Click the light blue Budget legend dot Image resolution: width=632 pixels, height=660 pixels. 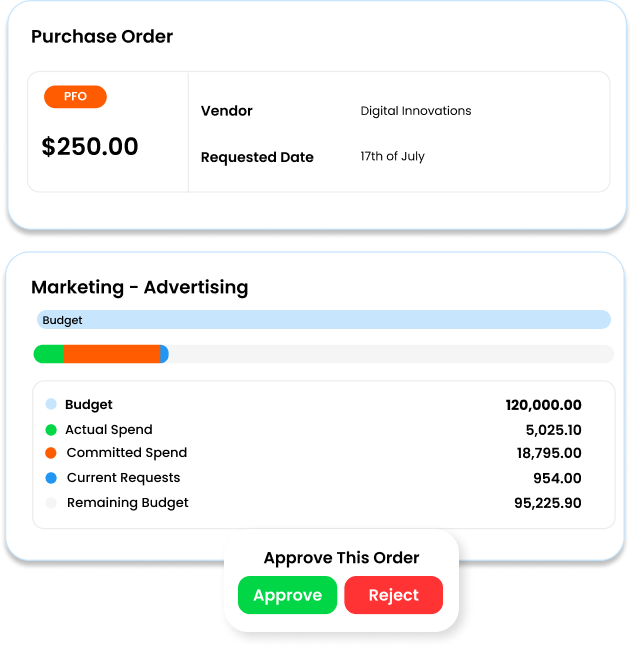pos(51,405)
